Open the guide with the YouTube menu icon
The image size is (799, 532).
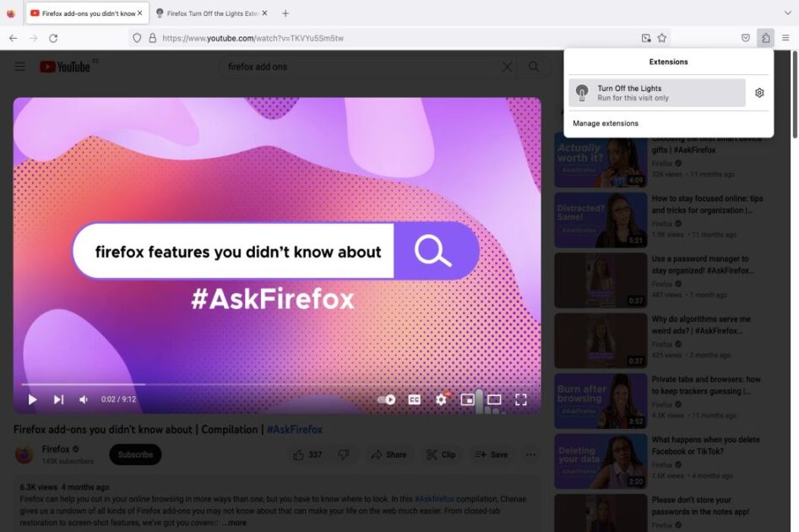point(20,67)
